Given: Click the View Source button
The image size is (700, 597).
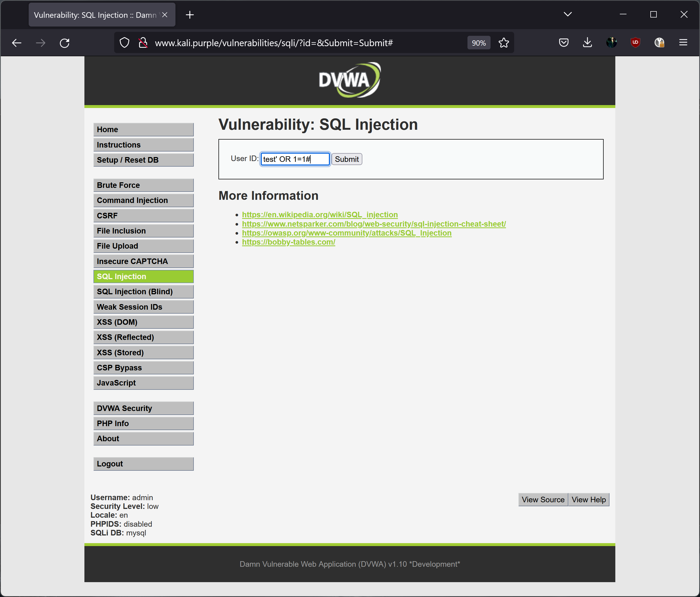Looking at the screenshot, I should click(x=543, y=499).
